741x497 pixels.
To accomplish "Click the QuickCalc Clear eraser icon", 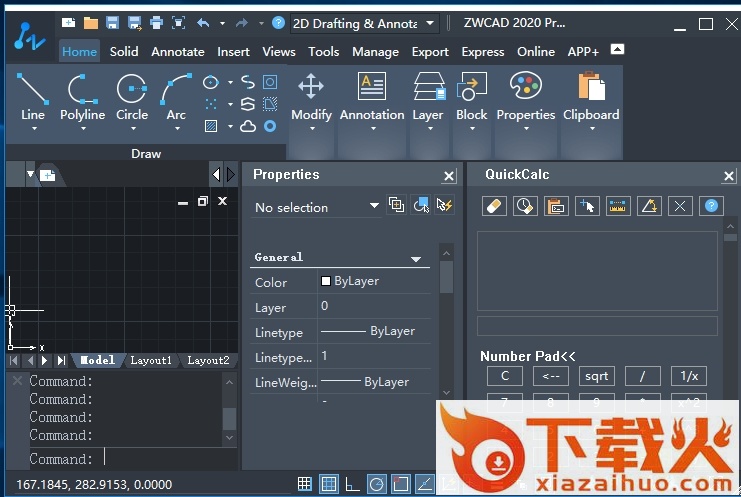I will tap(494, 206).
